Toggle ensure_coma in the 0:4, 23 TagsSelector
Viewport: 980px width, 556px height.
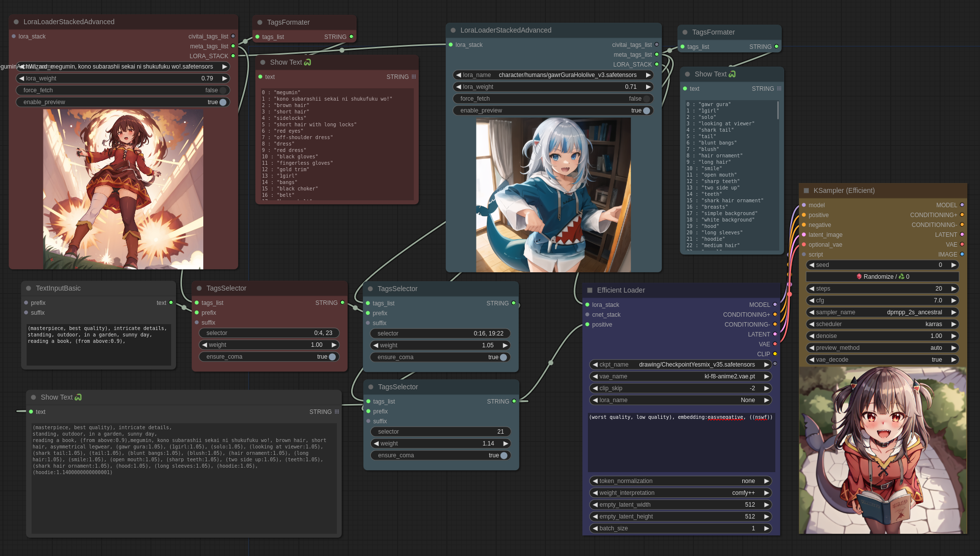(x=332, y=357)
